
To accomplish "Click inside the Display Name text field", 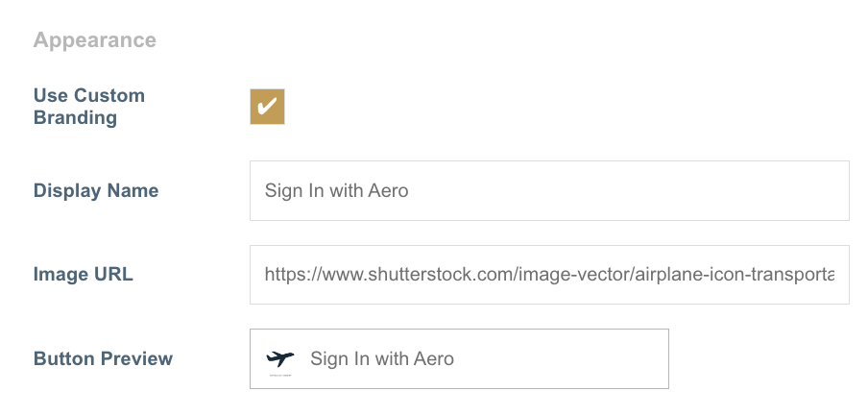I will click(548, 190).
